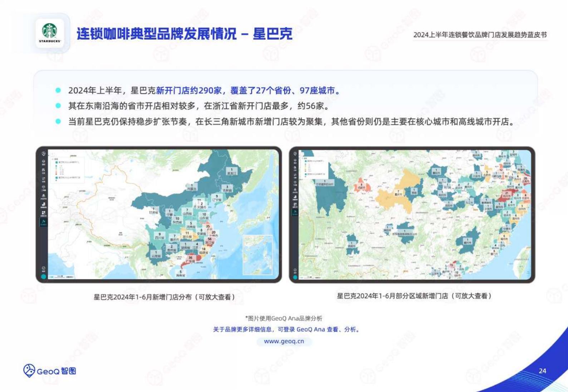Select the 陕西省 label showing 10 stores
Viewport: 568px width, 392px height.
click(x=177, y=220)
